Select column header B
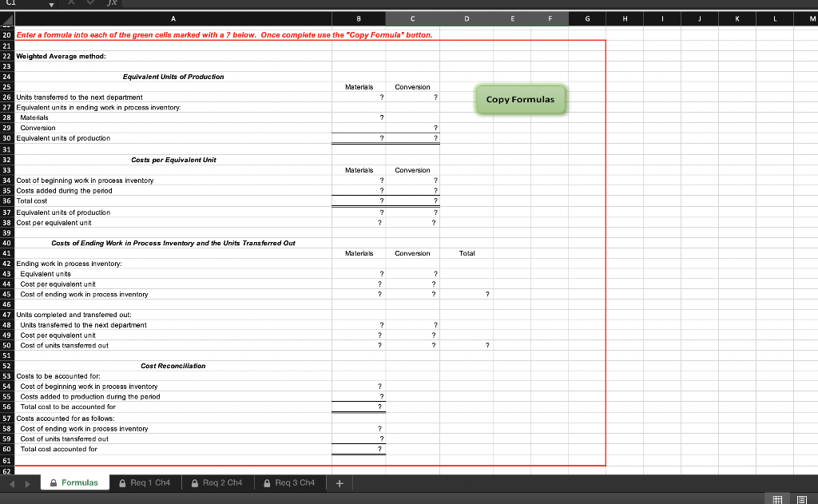The image size is (818, 504). click(359, 18)
